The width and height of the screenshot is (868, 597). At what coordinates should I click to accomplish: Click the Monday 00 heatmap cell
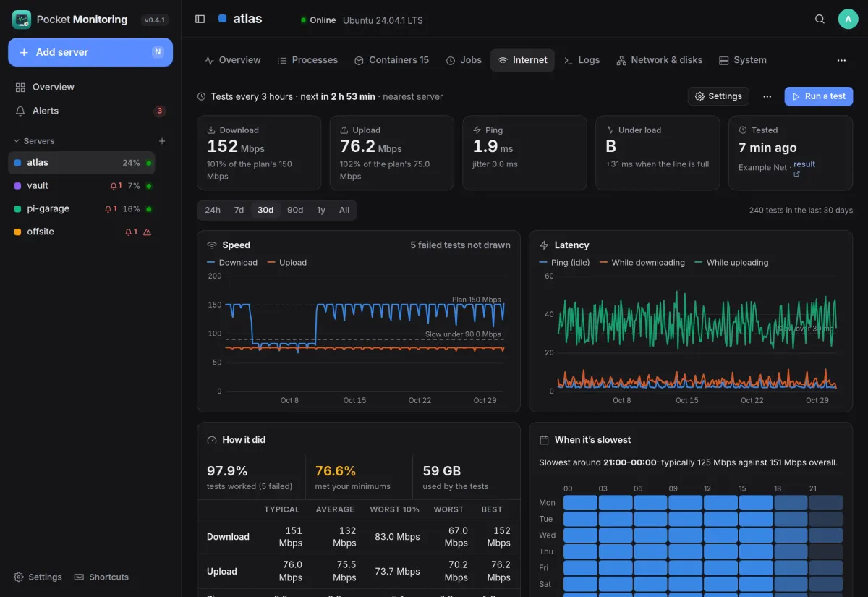click(x=580, y=503)
